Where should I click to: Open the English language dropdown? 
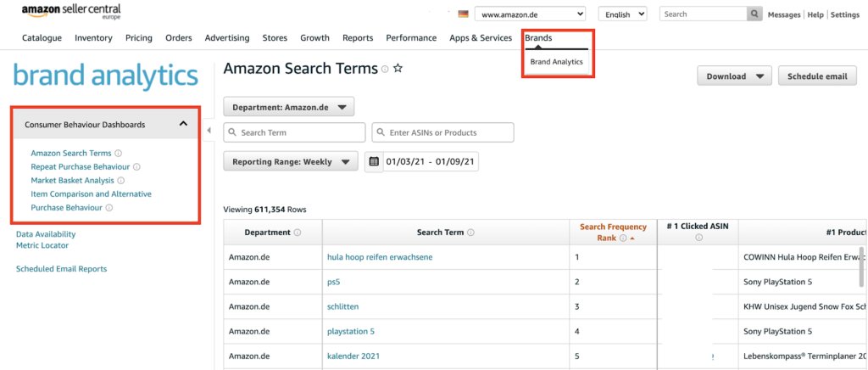point(623,14)
